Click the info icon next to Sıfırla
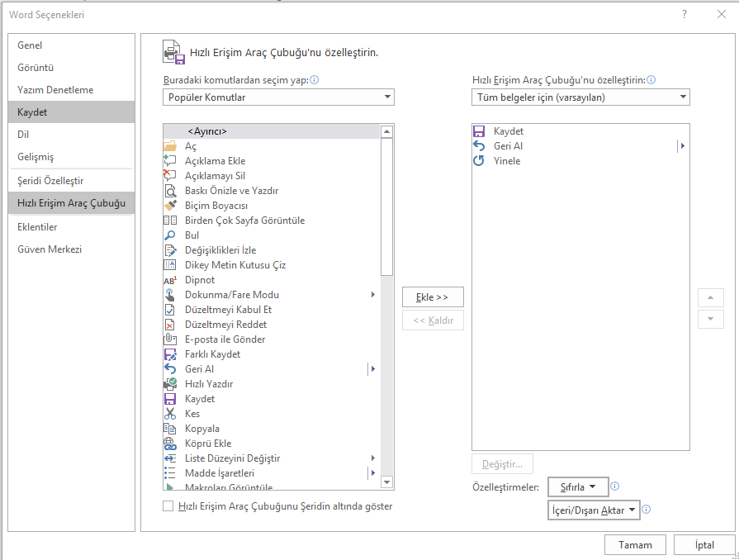Image resolution: width=739 pixels, height=560 pixels. click(x=615, y=486)
